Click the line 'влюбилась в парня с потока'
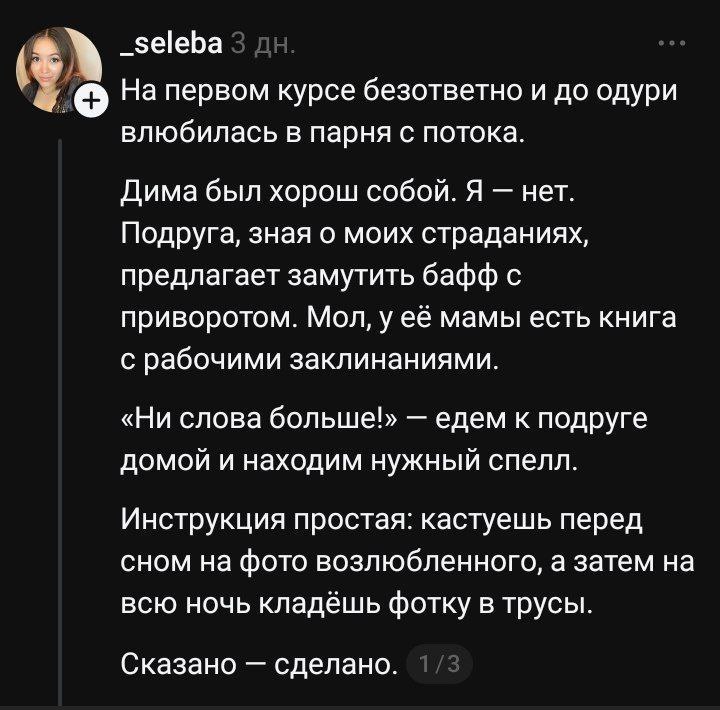 [321, 133]
